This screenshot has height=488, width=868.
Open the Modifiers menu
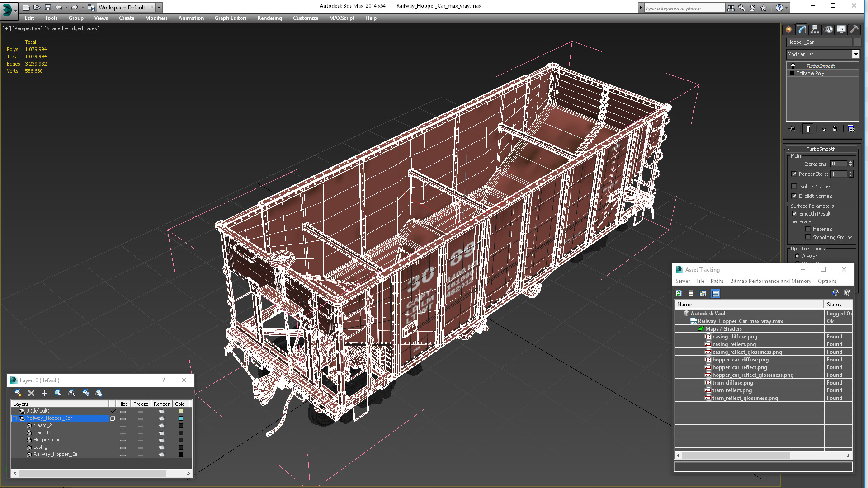156,18
